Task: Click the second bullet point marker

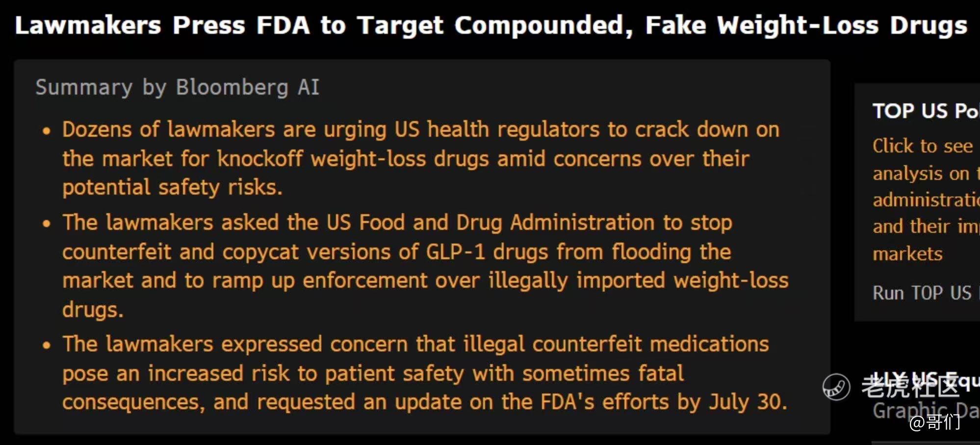Action: tap(47, 224)
